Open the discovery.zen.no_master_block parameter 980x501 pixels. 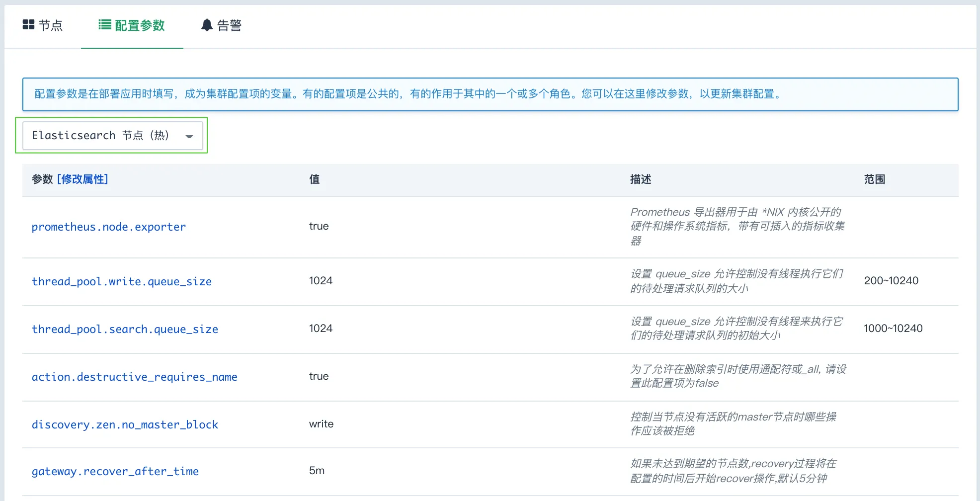[x=125, y=424]
